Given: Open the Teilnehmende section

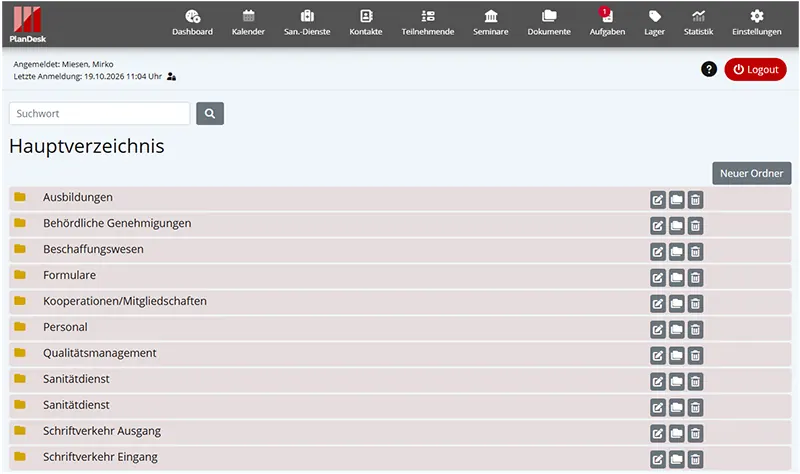Looking at the screenshot, I should point(428,23).
